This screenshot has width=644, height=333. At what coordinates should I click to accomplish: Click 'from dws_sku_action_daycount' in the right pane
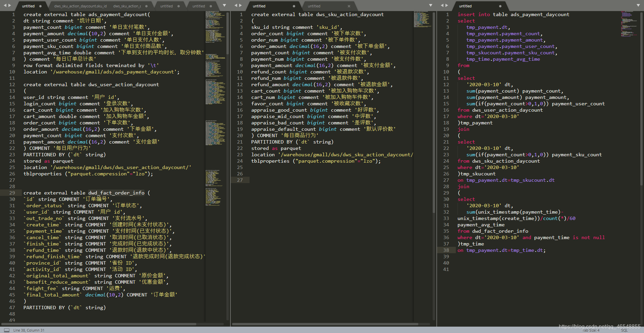(499, 161)
